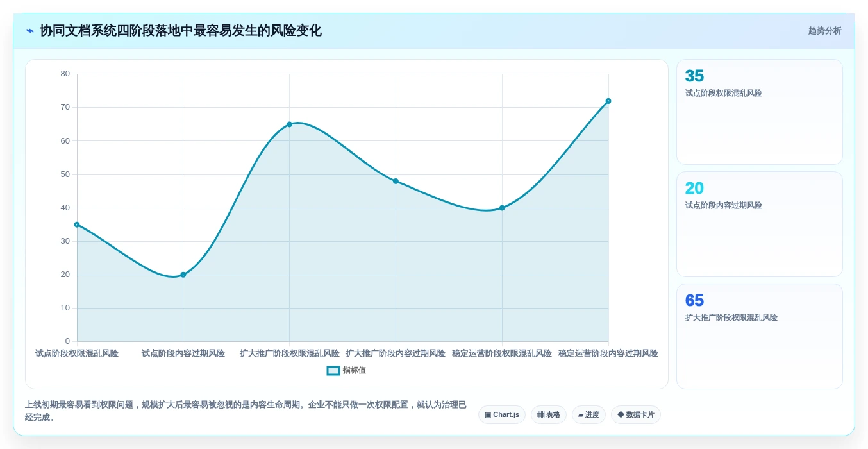
Task: Select the 进度 tag chip
Action: click(x=588, y=415)
